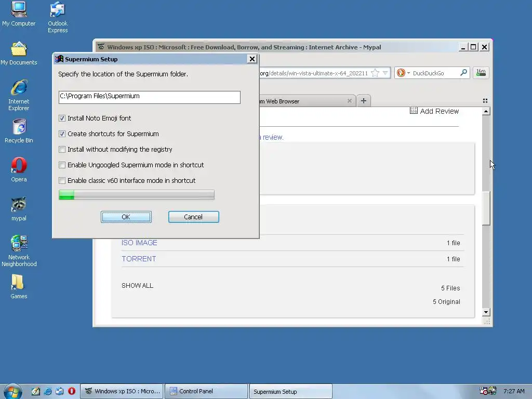Launch mypal raccoon desktop icon
Screen dimensions: 532x399
19,209
